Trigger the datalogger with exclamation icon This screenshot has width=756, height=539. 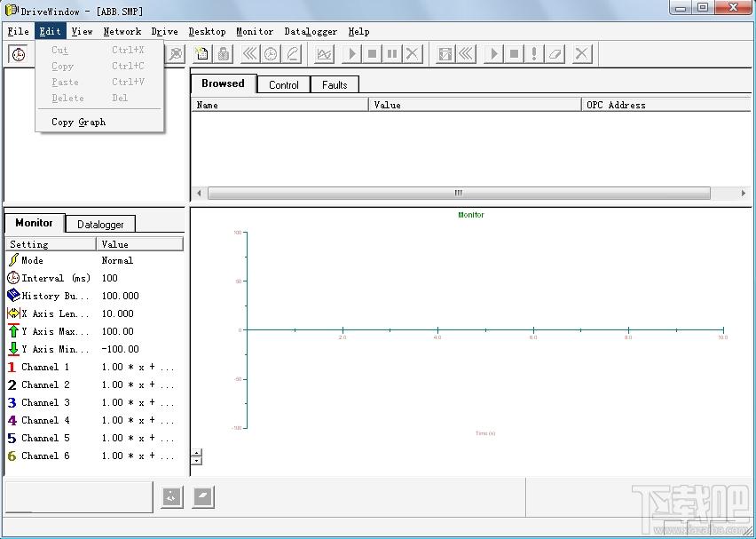534,53
